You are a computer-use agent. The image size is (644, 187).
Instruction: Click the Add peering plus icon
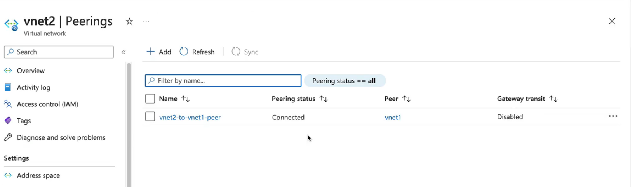tap(150, 52)
